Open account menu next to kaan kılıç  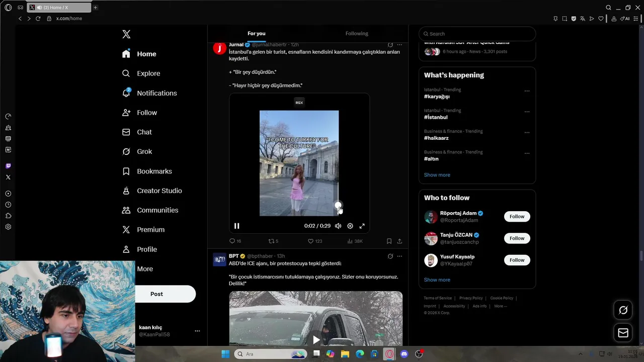197,331
